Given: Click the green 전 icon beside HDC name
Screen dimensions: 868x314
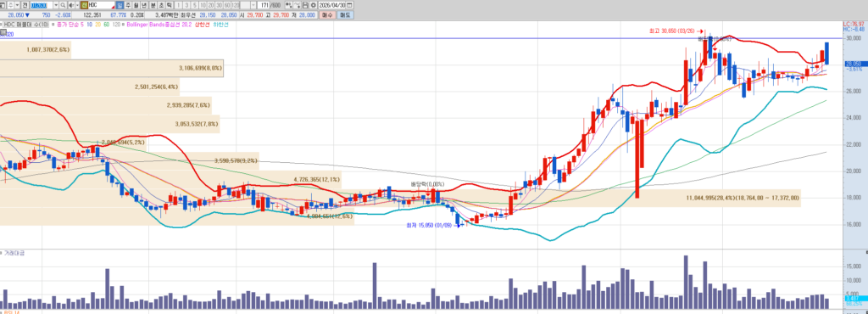Looking at the screenshot, I should pyautogui.click(x=84, y=5).
